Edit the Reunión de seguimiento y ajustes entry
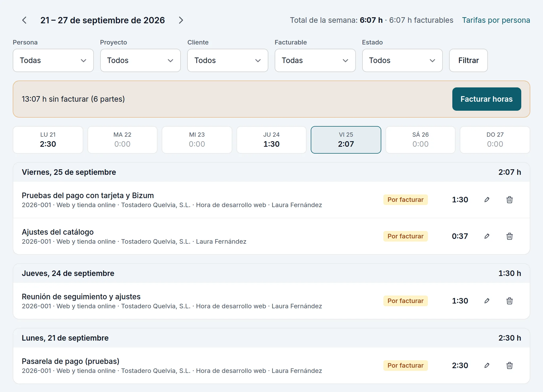Screen dimensions: 543x392 [x=487, y=301]
